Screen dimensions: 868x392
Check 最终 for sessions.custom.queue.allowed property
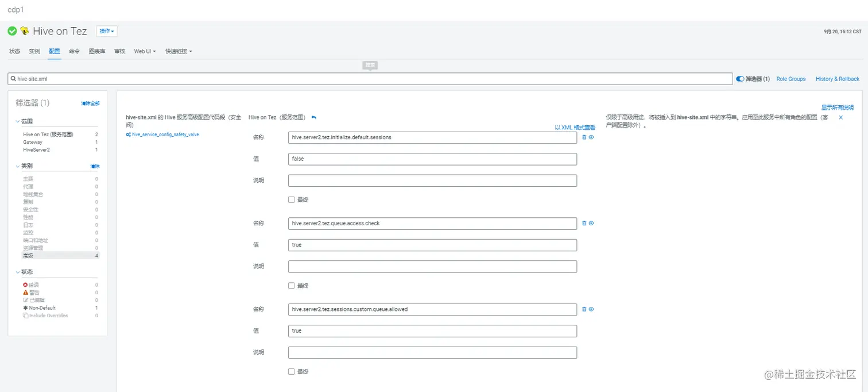click(x=292, y=371)
